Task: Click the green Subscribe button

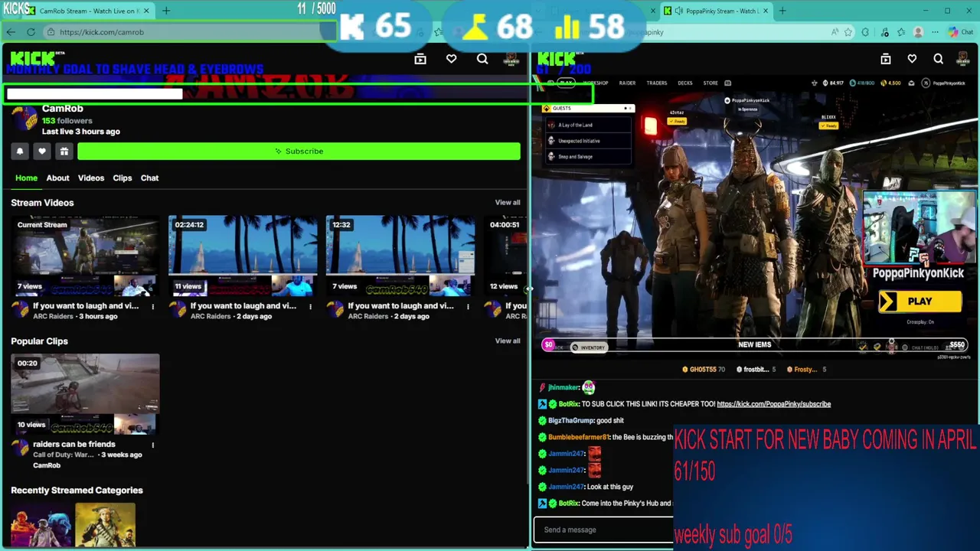Action: (x=299, y=152)
